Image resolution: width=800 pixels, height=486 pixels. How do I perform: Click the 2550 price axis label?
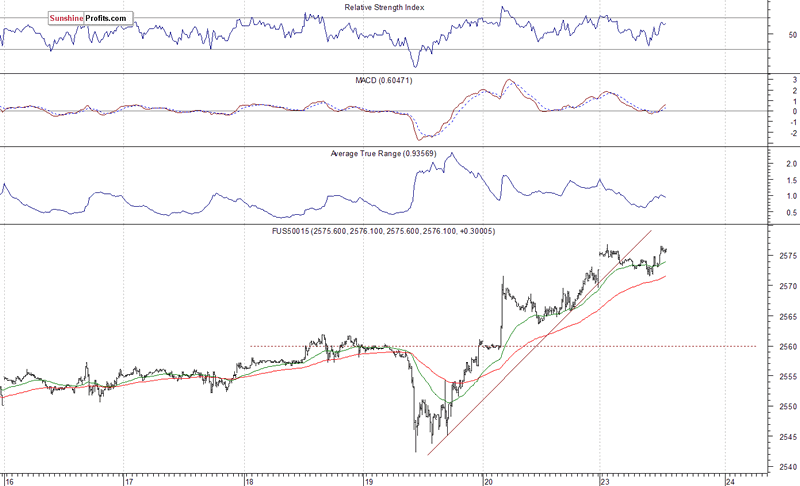click(789, 407)
